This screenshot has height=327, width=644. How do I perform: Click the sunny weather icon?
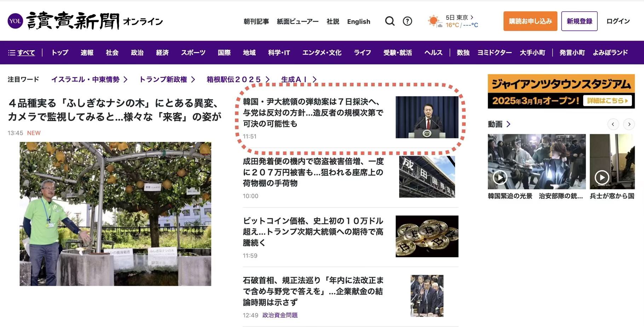coord(435,21)
